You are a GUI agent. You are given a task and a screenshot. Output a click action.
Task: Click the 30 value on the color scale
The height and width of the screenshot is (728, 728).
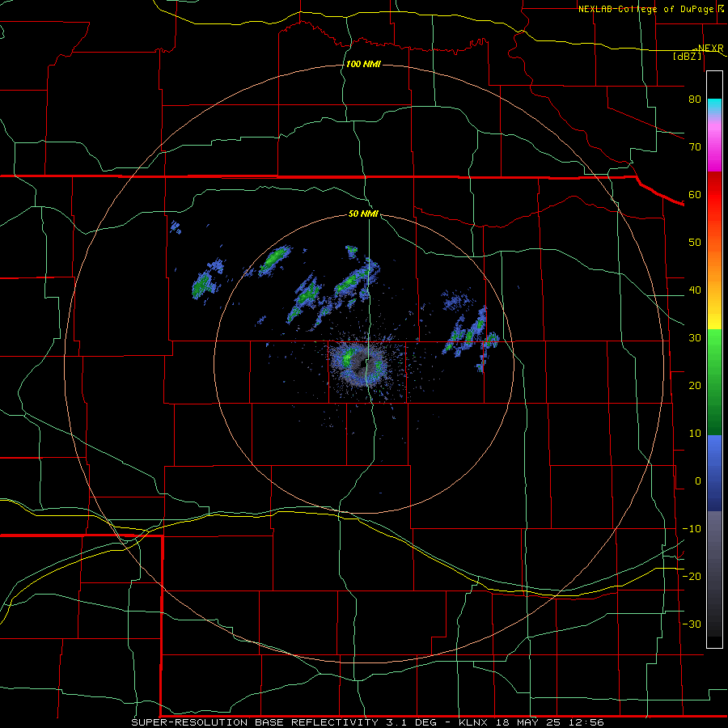pyautogui.click(x=695, y=338)
